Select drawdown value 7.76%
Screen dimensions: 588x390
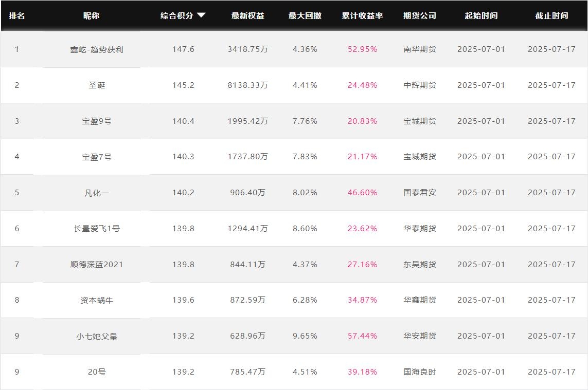point(305,121)
